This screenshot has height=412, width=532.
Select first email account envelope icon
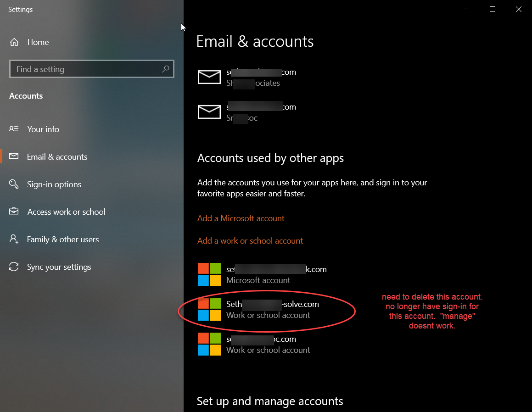pos(209,78)
